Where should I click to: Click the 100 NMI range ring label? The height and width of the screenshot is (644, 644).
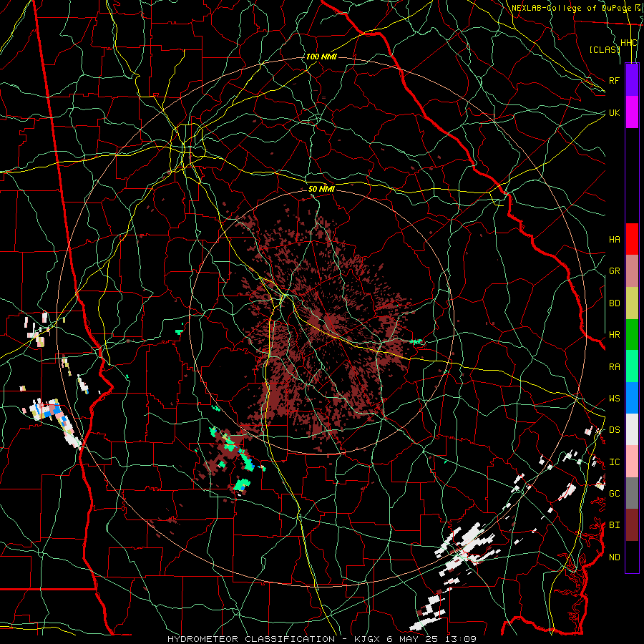pos(321,57)
